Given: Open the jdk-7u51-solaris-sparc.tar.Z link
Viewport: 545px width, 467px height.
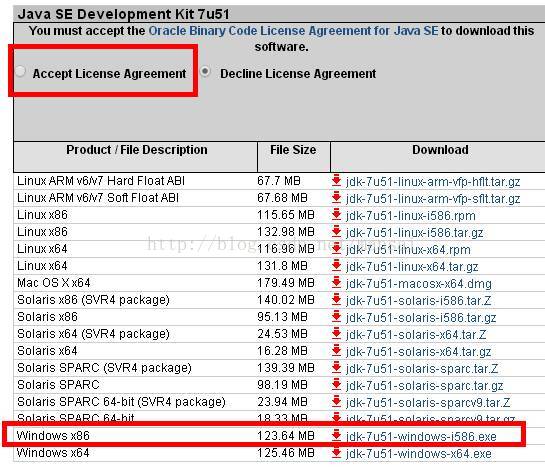Looking at the screenshot, I should [422, 369].
